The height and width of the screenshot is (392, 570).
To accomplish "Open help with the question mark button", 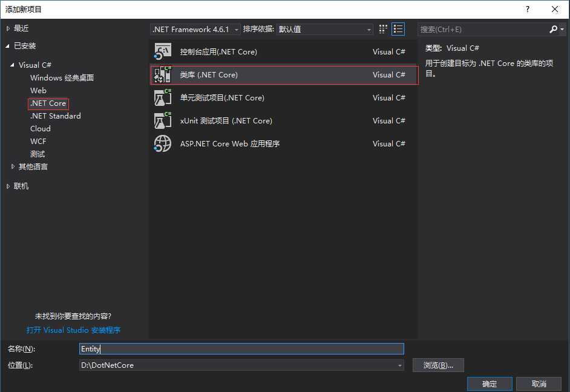I will 528,9.
